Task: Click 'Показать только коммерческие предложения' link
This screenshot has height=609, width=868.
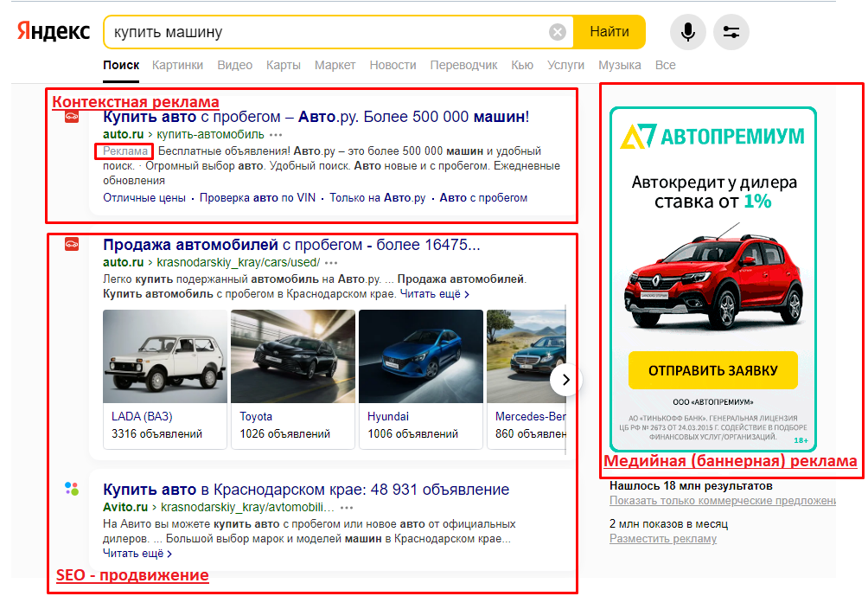Action: point(723,501)
